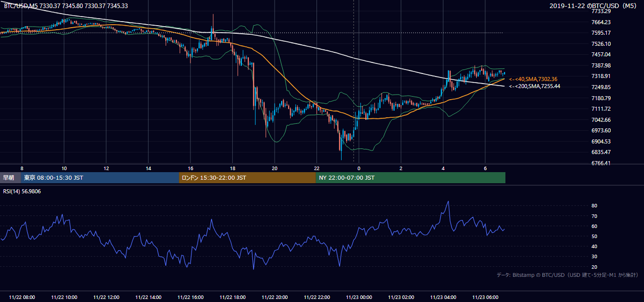This screenshot has width=644, height=302.
Task: Click the 11/23 00:00 time label
Action: coord(359,297)
